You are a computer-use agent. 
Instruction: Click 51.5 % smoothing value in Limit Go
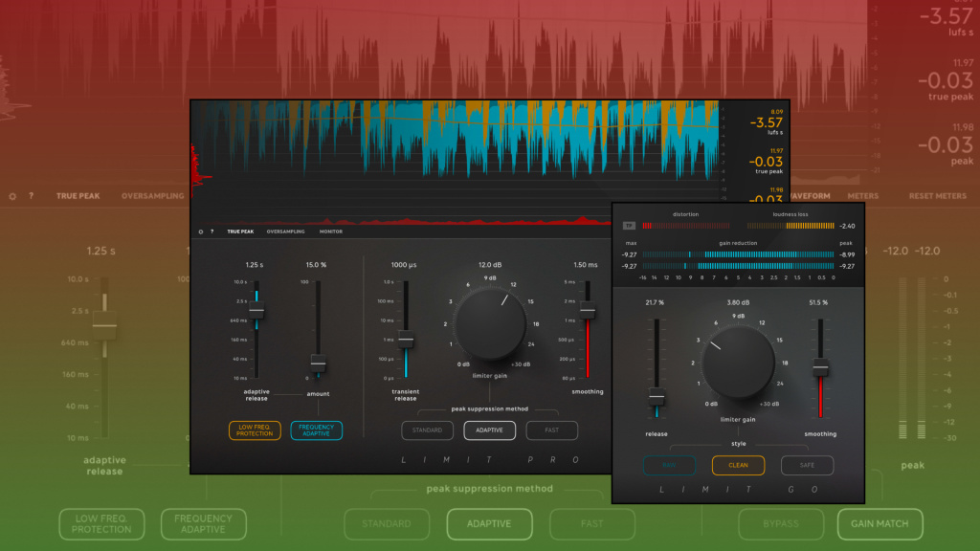[818, 302]
